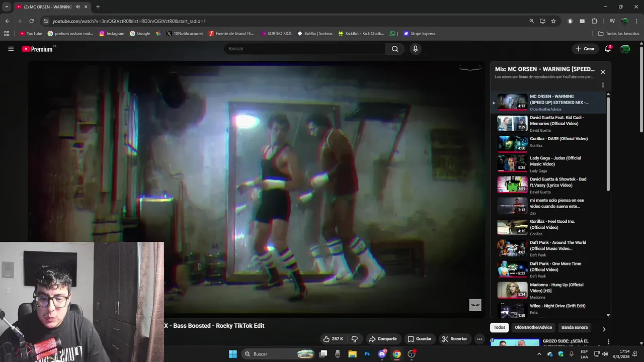Screen dimensions: 644x362
Task: Open Chrome tab search dropdown
Action: 7,7
